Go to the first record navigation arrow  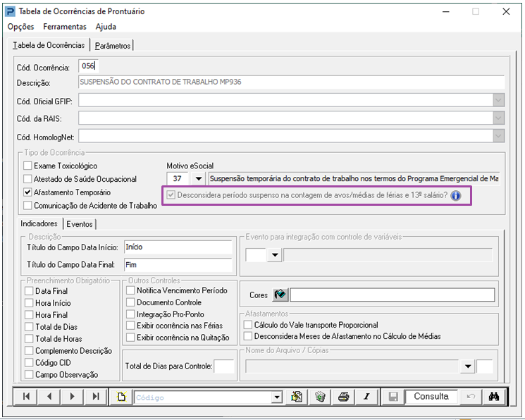[26, 397]
